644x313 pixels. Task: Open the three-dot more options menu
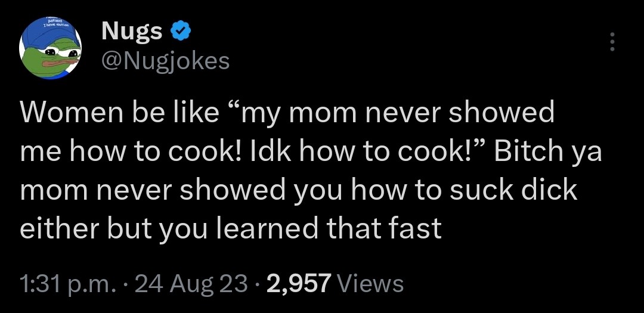click(x=610, y=42)
